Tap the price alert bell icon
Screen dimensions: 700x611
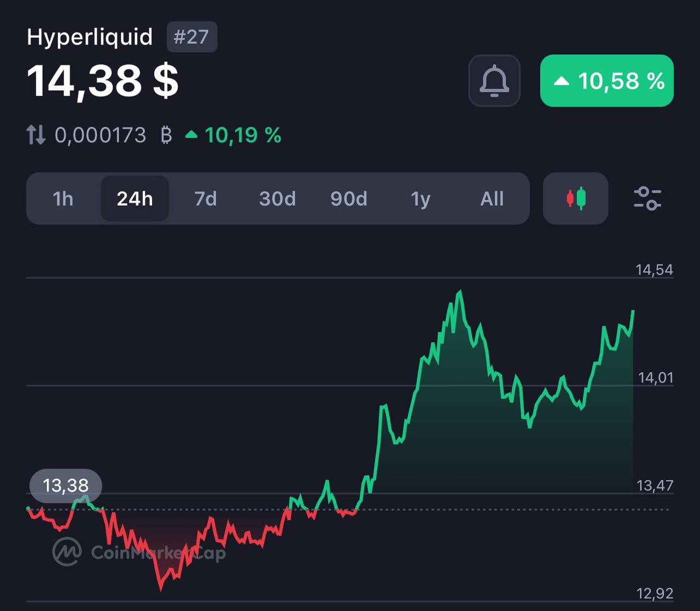pyautogui.click(x=494, y=81)
